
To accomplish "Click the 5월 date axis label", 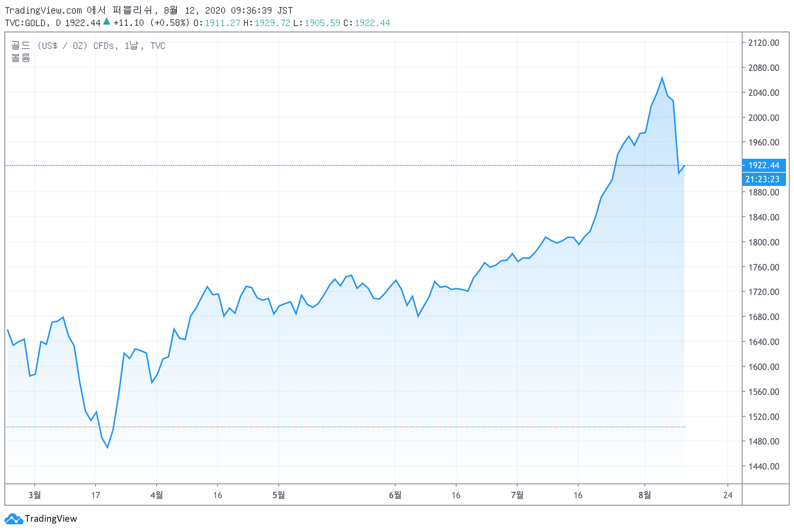I will (279, 495).
